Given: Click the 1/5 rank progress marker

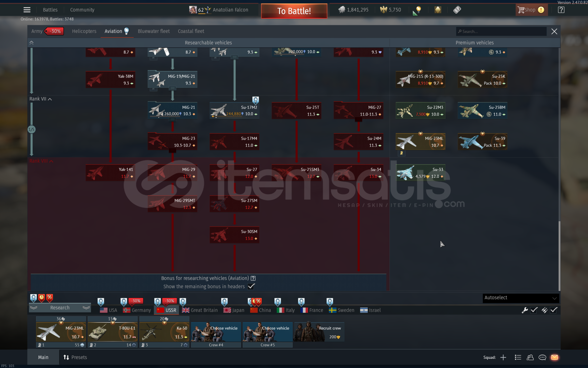Looking at the screenshot, I should [x=31, y=129].
